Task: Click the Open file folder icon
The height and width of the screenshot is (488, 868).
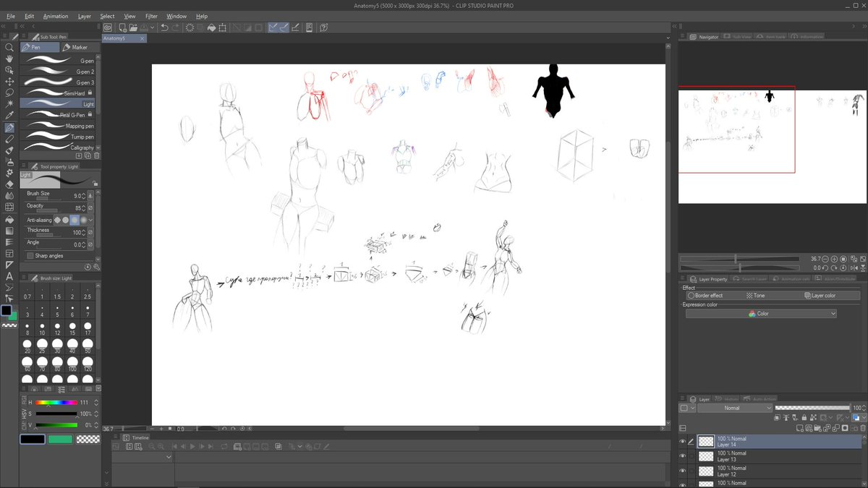Action: click(133, 27)
